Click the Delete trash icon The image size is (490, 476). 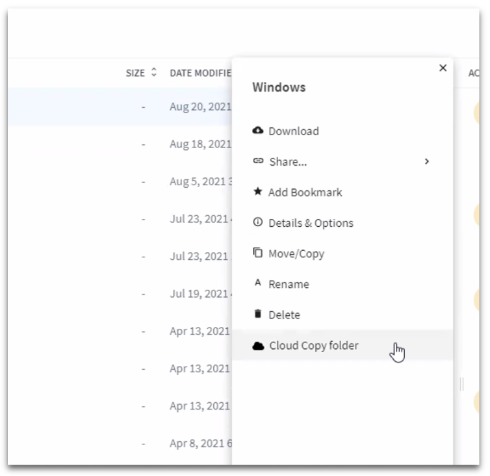(x=258, y=314)
